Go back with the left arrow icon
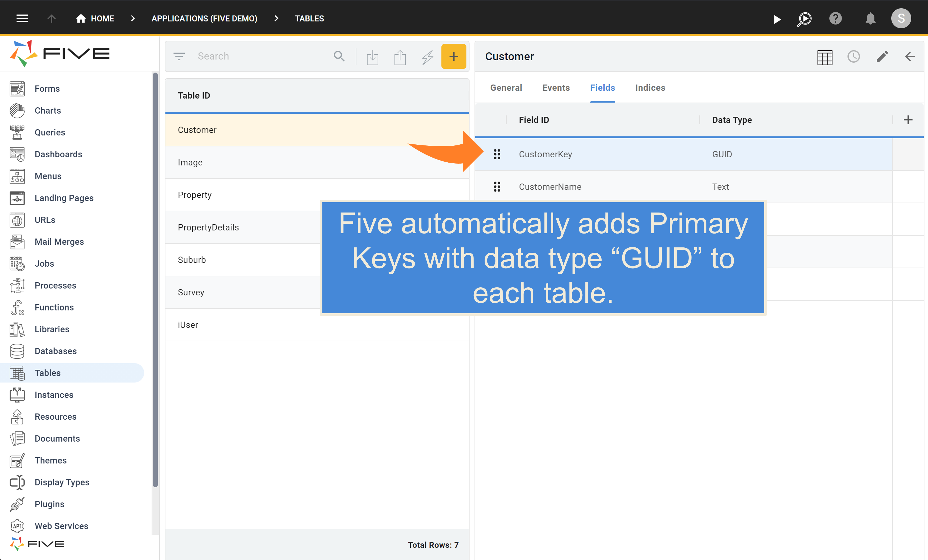Image resolution: width=928 pixels, height=560 pixels. [910, 57]
